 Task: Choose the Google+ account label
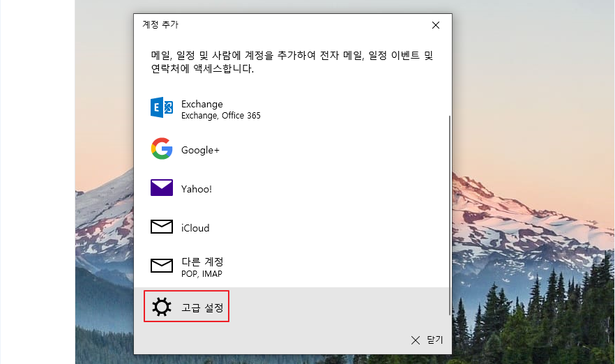pos(200,150)
